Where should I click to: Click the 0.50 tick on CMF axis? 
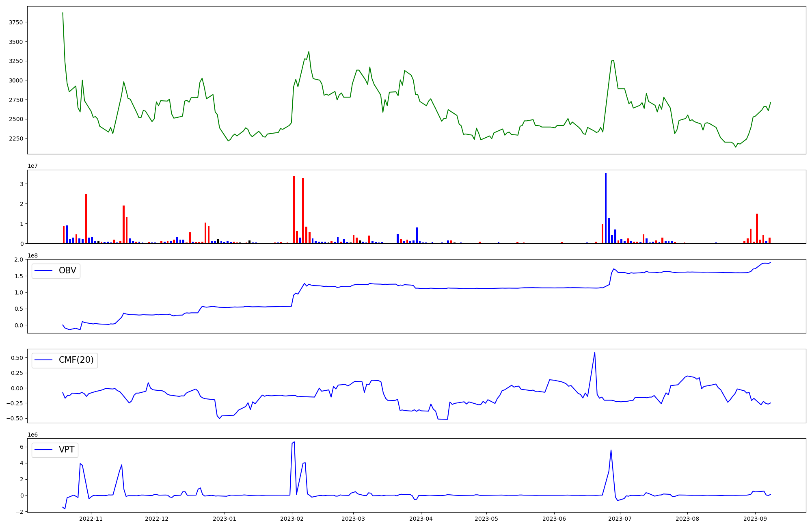[17, 358]
